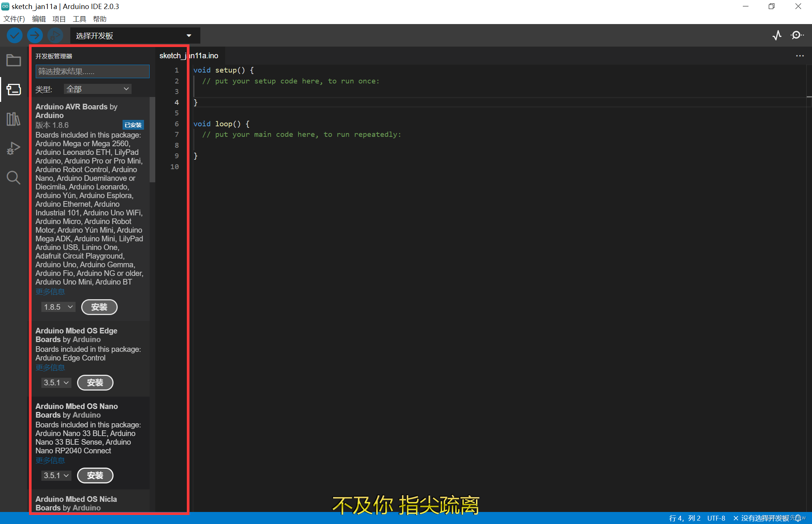This screenshot has width=812, height=524.
Task: Open the 项目 menu
Action: pyautogui.click(x=59, y=19)
